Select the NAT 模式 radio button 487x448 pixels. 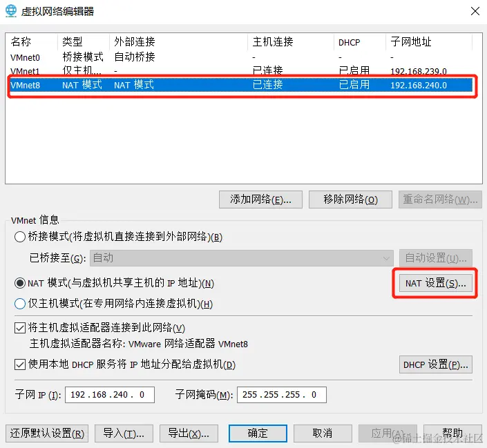pos(20,283)
